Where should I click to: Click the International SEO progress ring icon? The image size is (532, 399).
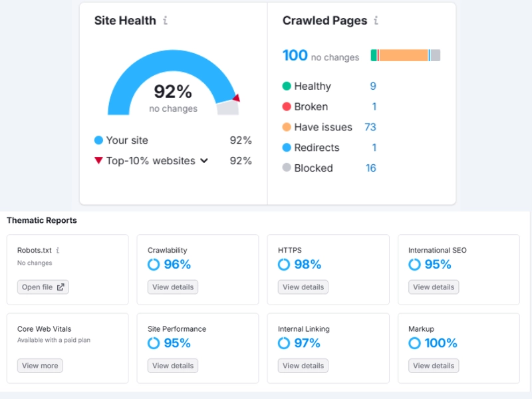click(414, 265)
